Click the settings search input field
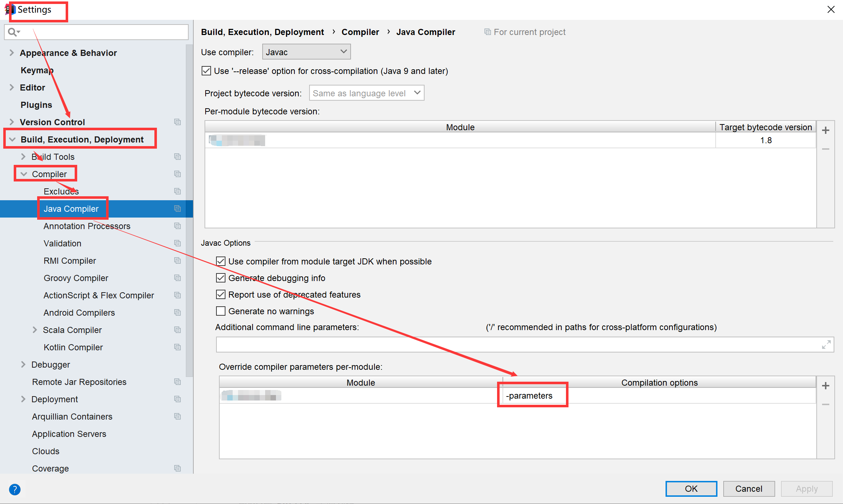 pos(96,32)
